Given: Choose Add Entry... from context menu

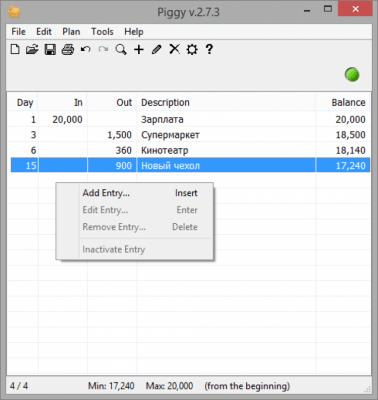Looking at the screenshot, I should pyautogui.click(x=135, y=193).
